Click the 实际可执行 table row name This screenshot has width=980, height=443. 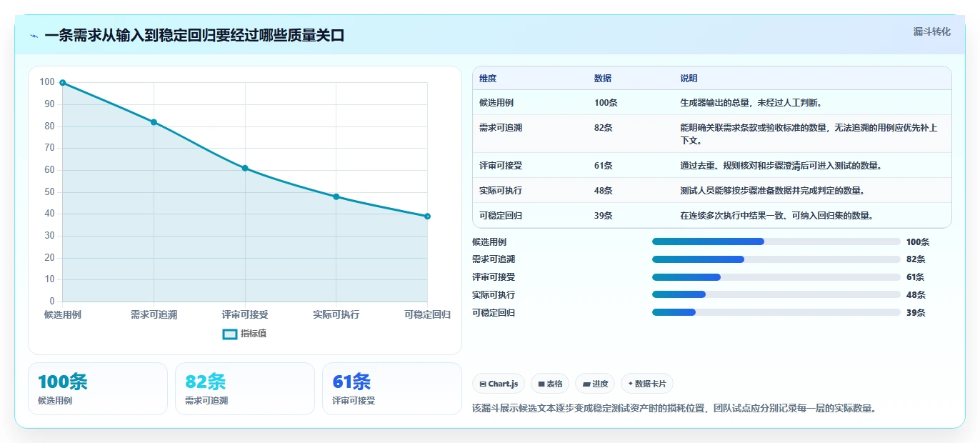(501, 191)
